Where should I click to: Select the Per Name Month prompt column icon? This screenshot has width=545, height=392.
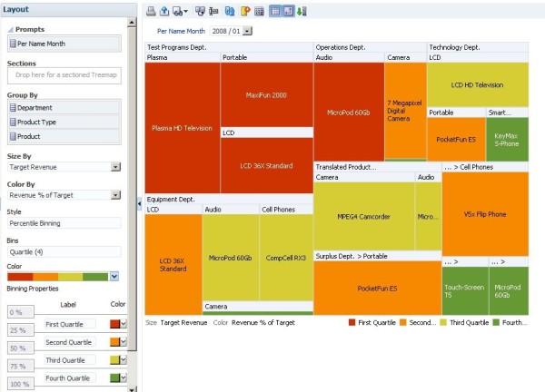click(x=13, y=44)
